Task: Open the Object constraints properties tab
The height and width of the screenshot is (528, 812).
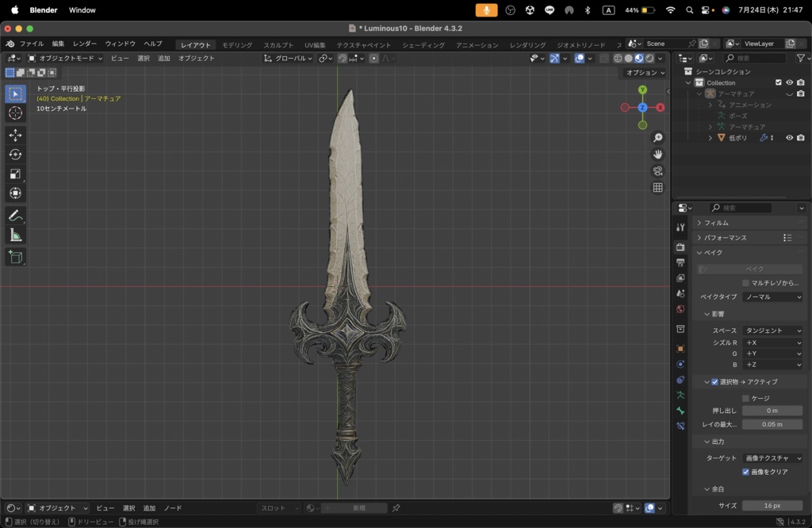Action: 682,380
